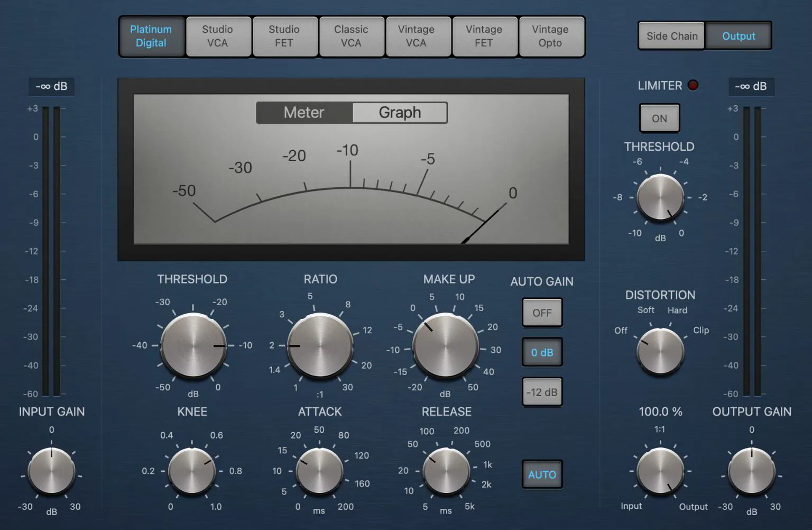Turn the RELEASE time knob
The image size is (812, 530).
pyautogui.click(x=446, y=471)
